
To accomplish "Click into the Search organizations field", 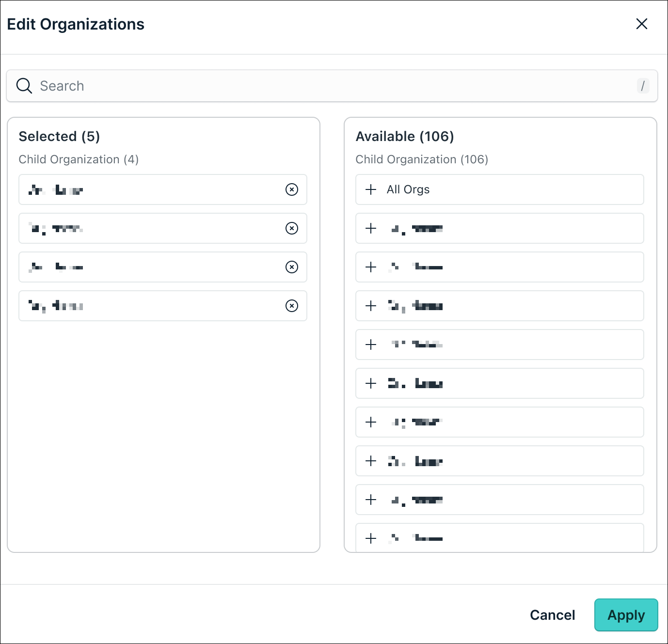I will [332, 86].
